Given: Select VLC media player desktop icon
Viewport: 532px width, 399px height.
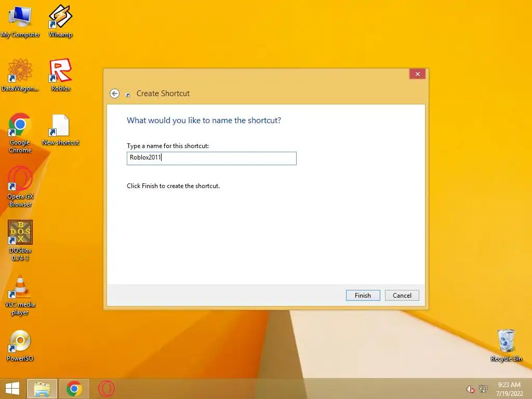Looking at the screenshot, I should click(x=20, y=295).
